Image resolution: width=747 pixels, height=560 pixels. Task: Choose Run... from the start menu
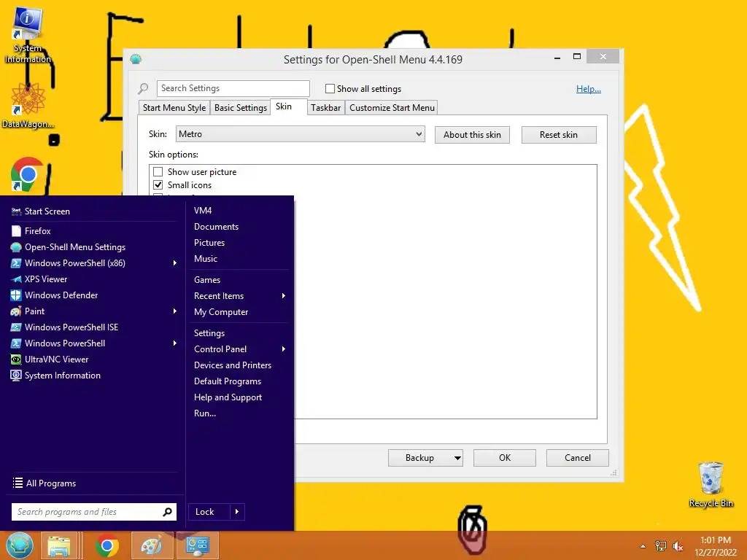coord(205,413)
